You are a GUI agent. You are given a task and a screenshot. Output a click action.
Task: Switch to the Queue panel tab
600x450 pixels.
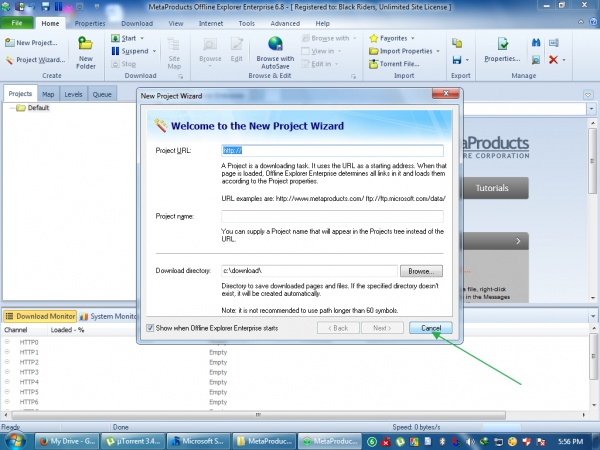(102, 94)
